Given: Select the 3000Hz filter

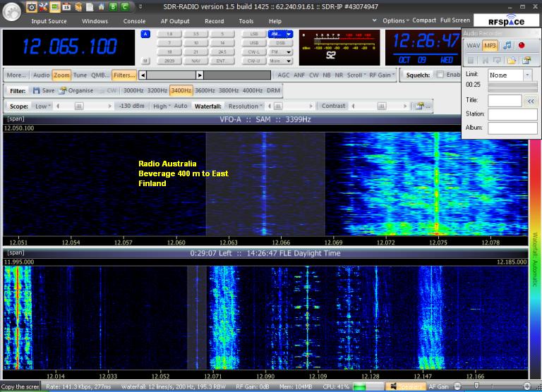Looking at the screenshot, I should pos(133,90).
